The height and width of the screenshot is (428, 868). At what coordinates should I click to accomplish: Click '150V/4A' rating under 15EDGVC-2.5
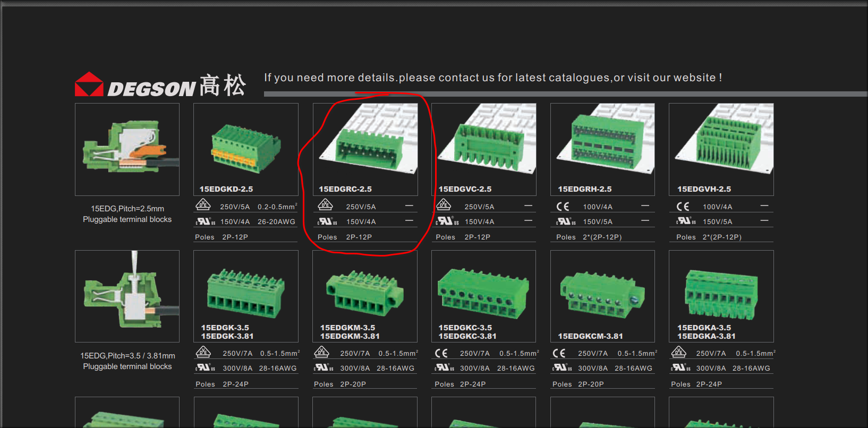click(x=480, y=222)
